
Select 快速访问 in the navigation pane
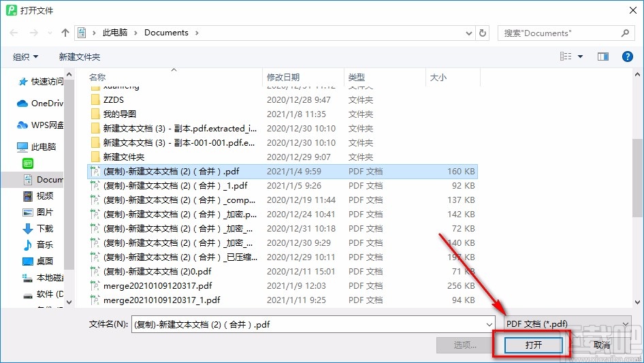[x=41, y=82]
